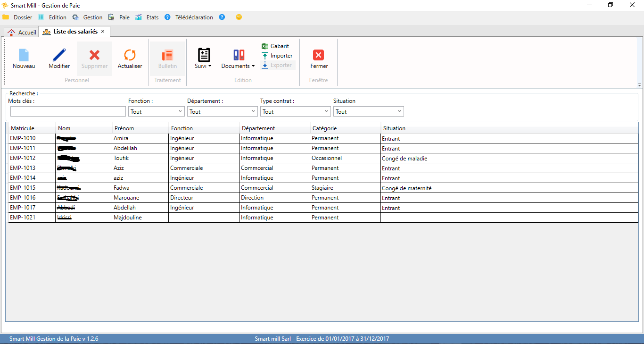The image size is (644, 344).
Task: Select row EMP-1021
Action: click(323, 218)
